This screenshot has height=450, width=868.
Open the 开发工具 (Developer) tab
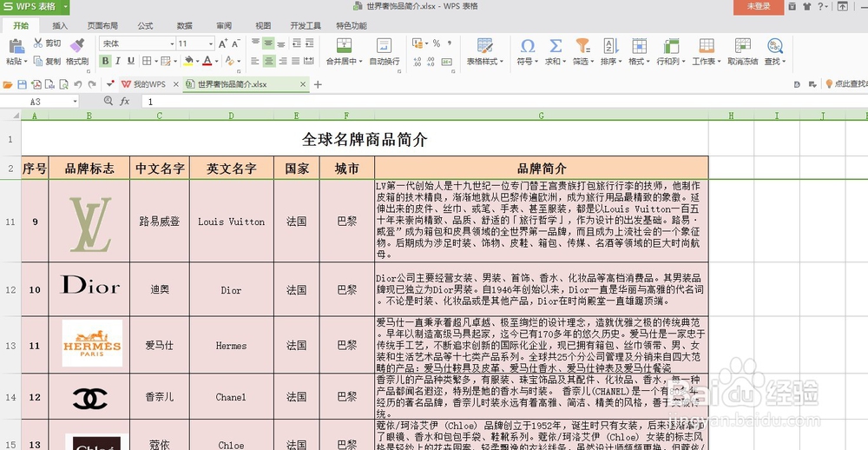click(306, 25)
